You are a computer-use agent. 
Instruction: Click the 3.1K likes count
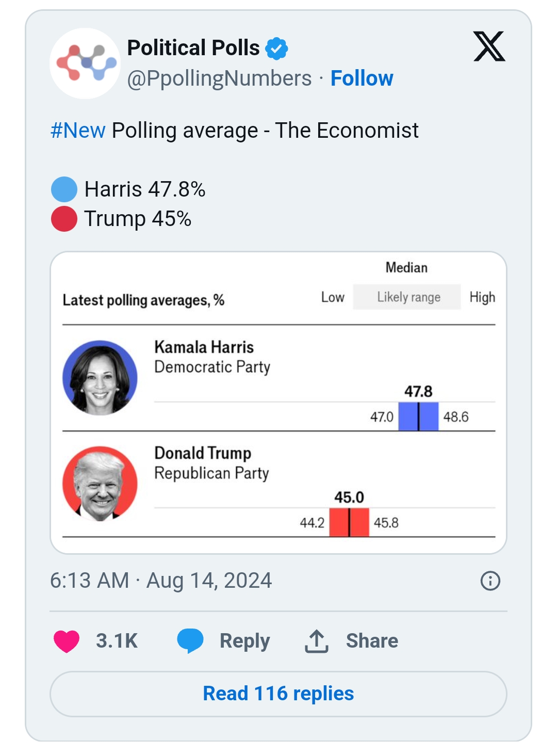[x=117, y=641]
